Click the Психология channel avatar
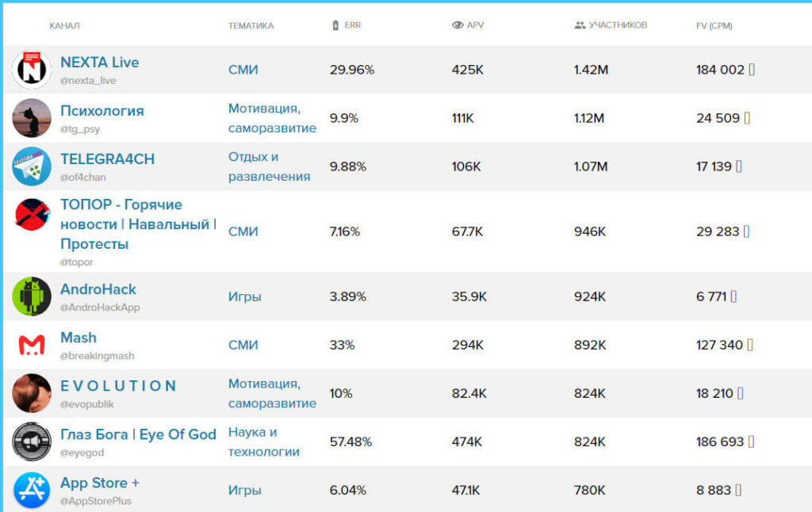The width and height of the screenshot is (812, 512). [x=32, y=118]
